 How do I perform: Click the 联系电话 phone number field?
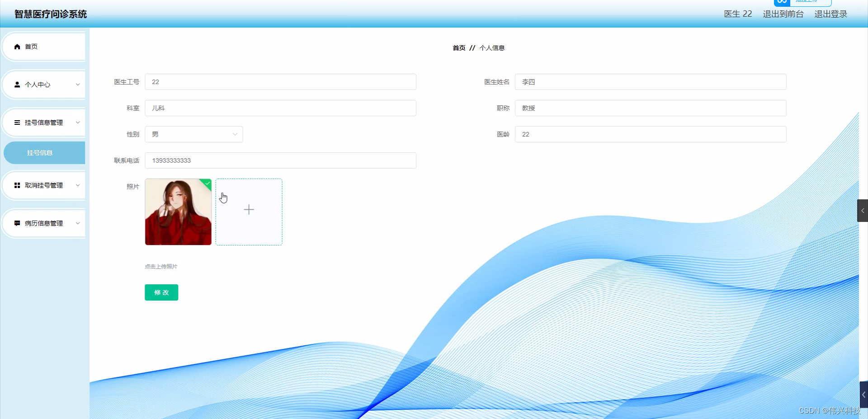tap(280, 160)
